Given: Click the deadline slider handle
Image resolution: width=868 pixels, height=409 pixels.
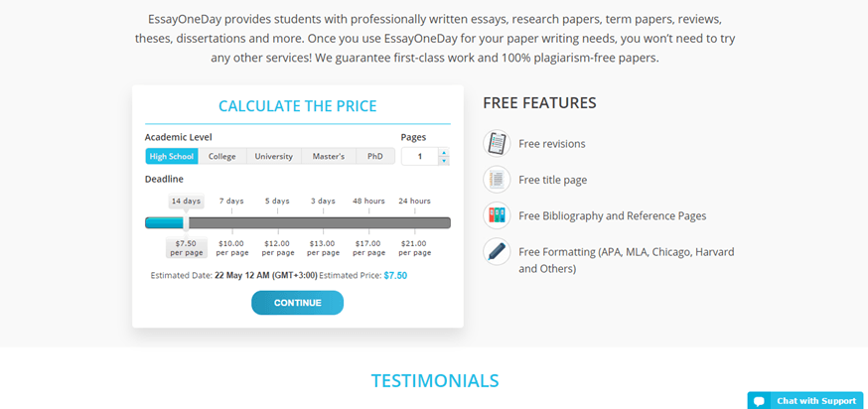Looking at the screenshot, I should (x=186, y=222).
